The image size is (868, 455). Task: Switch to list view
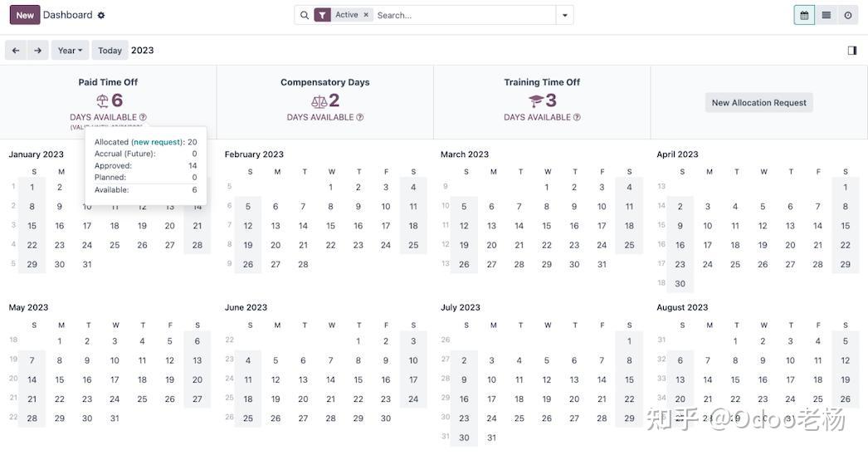(x=827, y=15)
